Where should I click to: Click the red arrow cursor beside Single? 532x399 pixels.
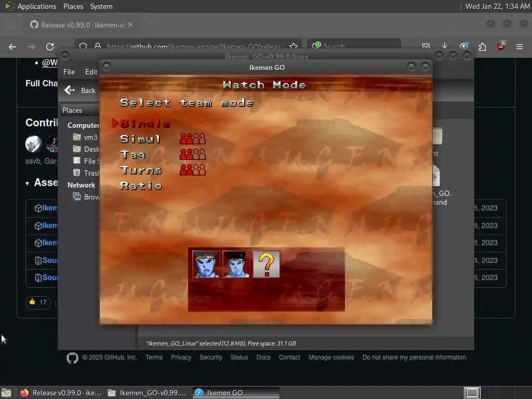115,123
